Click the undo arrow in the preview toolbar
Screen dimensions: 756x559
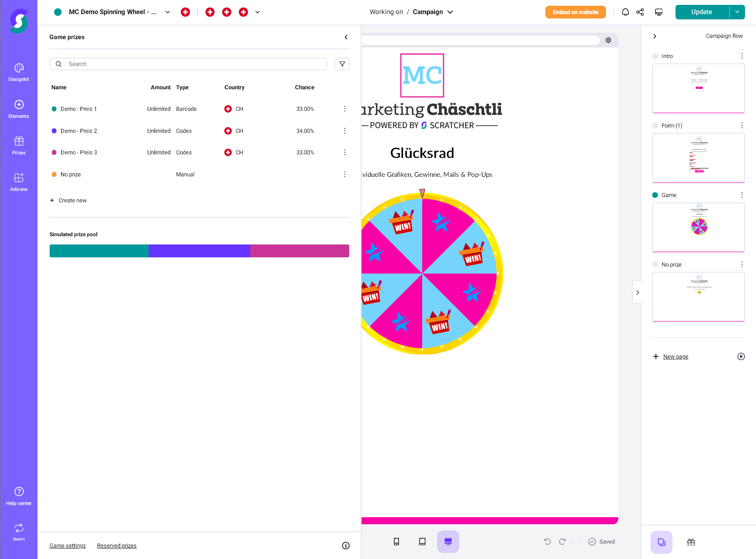pyautogui.click(x=547, y=541)
